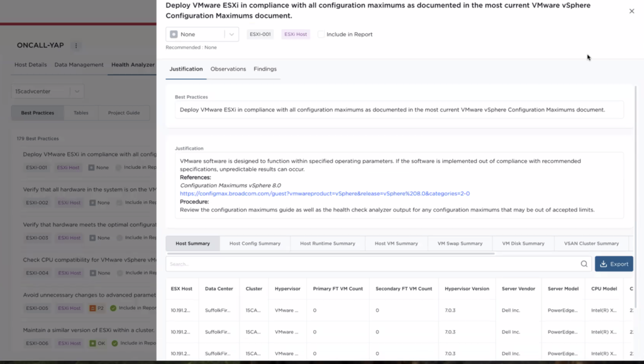Click the None status icon on ESXI-003
Screen dimensions: 644x364
[92, 238]
